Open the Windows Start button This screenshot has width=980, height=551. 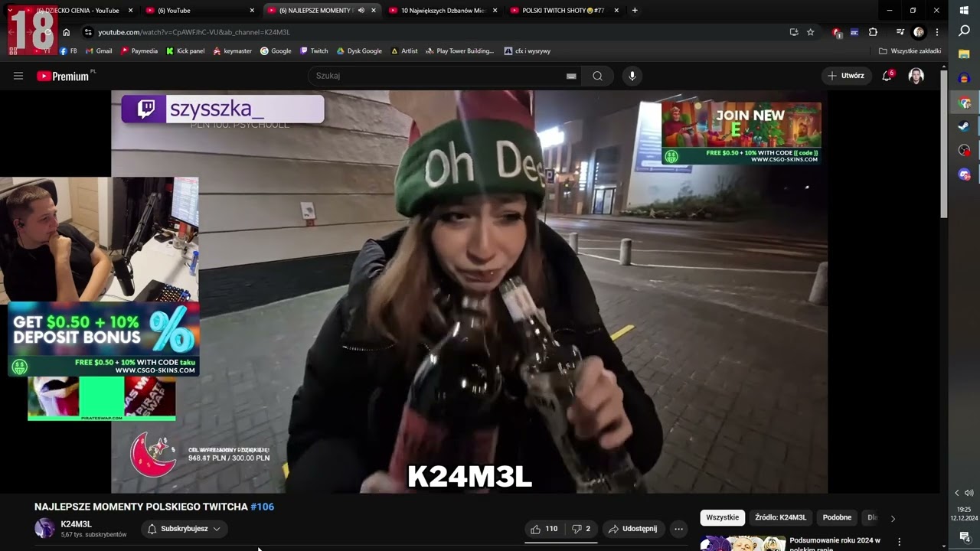pos(964,10)
